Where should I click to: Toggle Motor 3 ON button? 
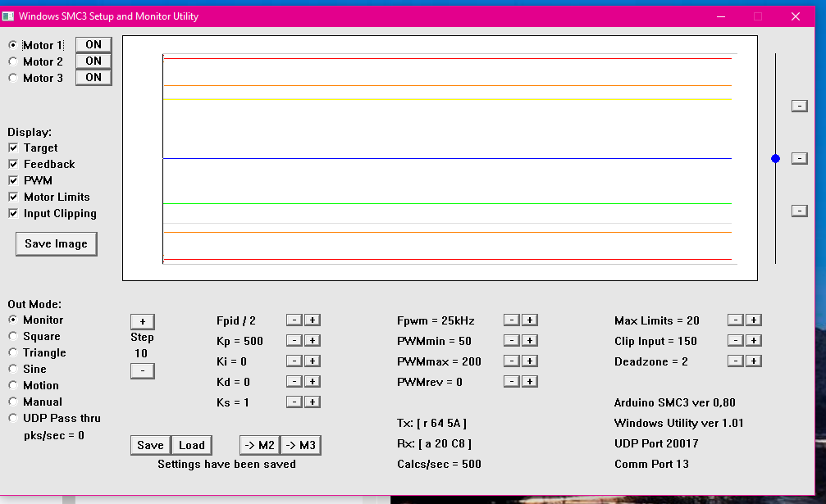point(94,78)
